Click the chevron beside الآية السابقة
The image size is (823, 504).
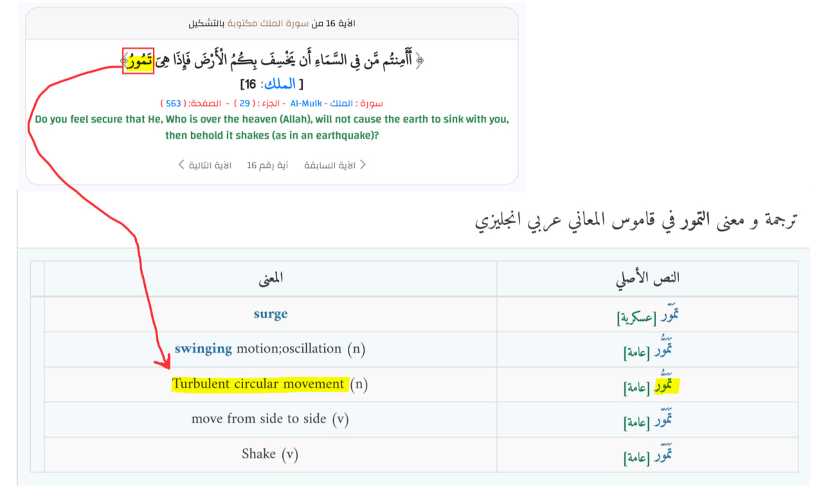click(363, 165)
